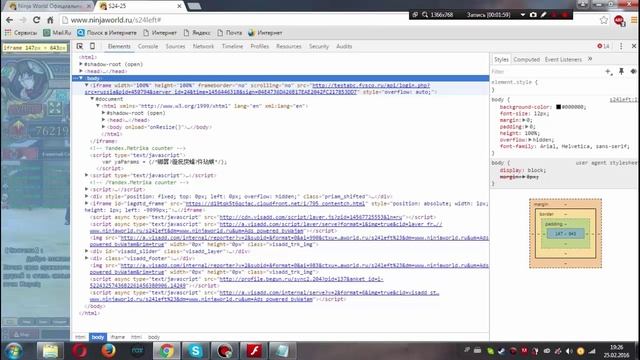Open the Event Listeners tab
The width and height of the screenshot is (640, 360).
point(563,59)
